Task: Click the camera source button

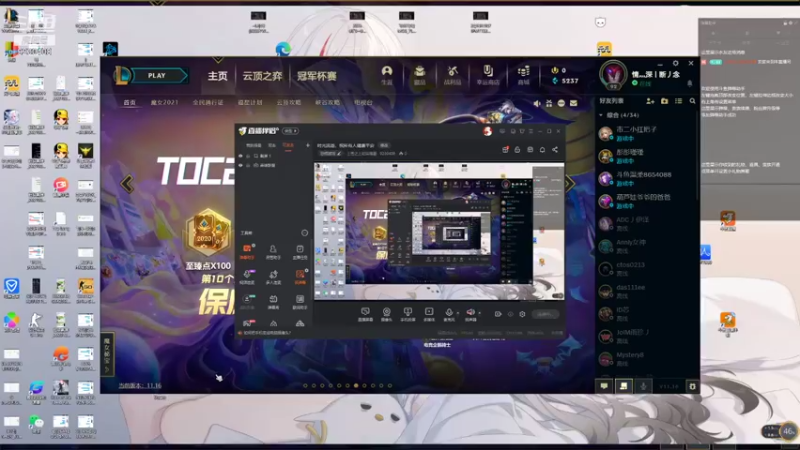Action: tap(387, 314)
